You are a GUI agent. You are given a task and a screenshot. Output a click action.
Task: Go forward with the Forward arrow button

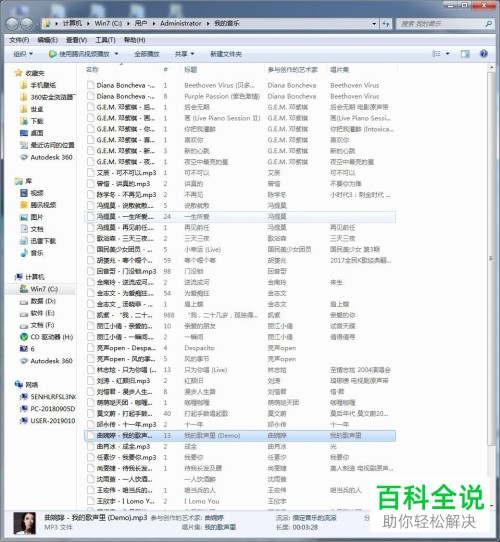[27, 24]
